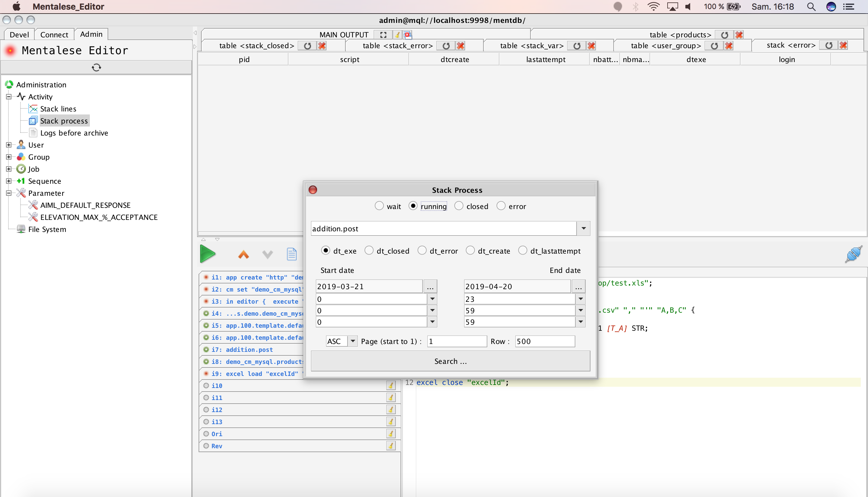Viewport: 868px width, 497px height.
Task: Close the stack_error table tab
Action: click(460, 46)
